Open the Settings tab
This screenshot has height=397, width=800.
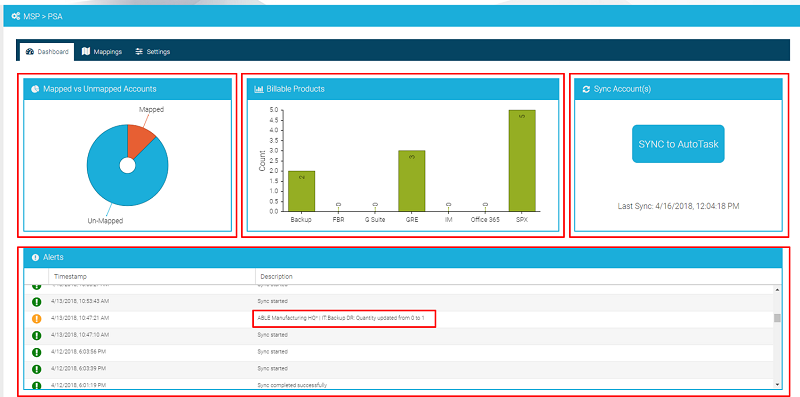tap(153, 52)
